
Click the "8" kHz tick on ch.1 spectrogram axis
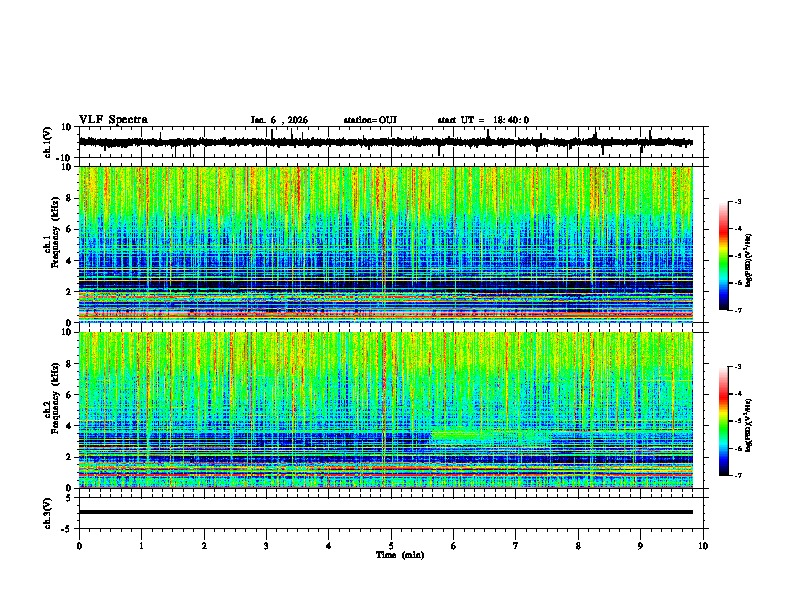click(x=70, y=198)
